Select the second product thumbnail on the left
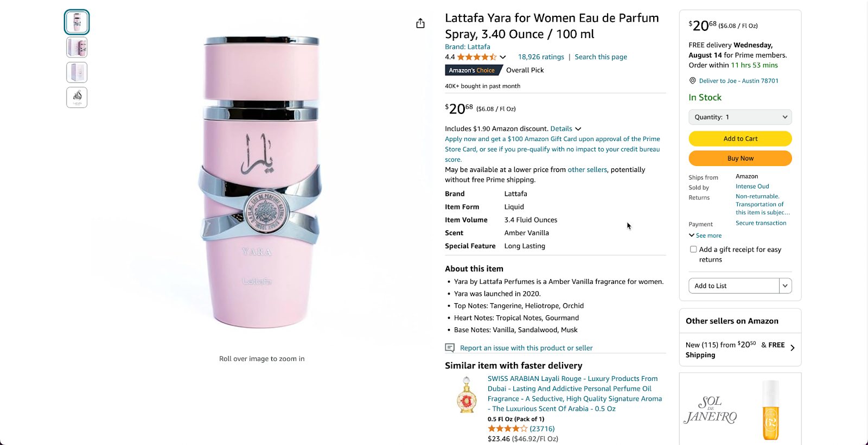Viewport: 868px width, 445px height. (76, 47)
